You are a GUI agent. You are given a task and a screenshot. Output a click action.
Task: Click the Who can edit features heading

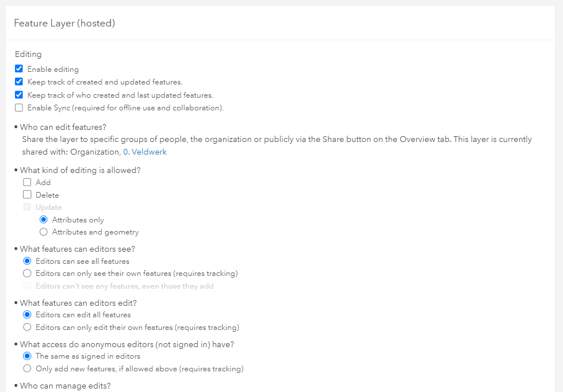[63, 126]
